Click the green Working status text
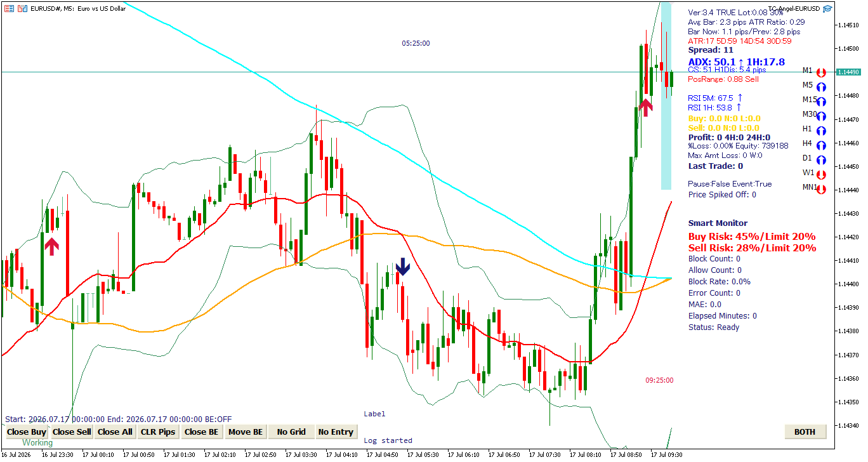Screen dimensions: 868x462 coord(37,443)
